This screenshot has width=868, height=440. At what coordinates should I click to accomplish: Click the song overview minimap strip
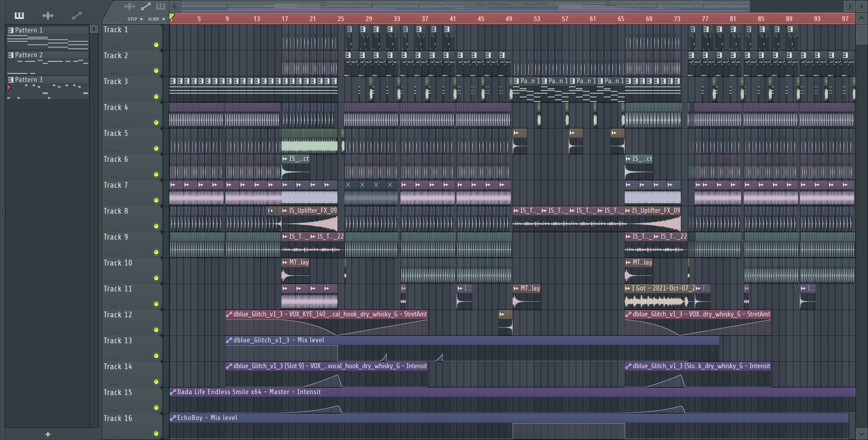466,6
